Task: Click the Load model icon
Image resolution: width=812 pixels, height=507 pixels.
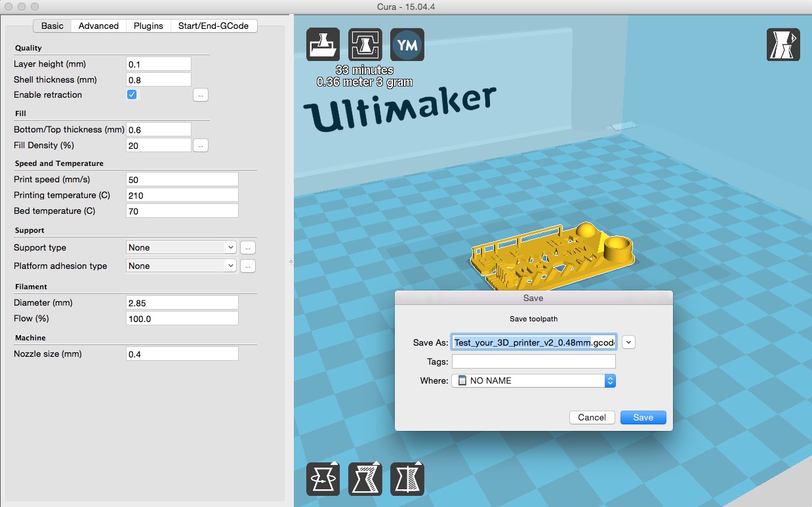Action: pos(323,45)
